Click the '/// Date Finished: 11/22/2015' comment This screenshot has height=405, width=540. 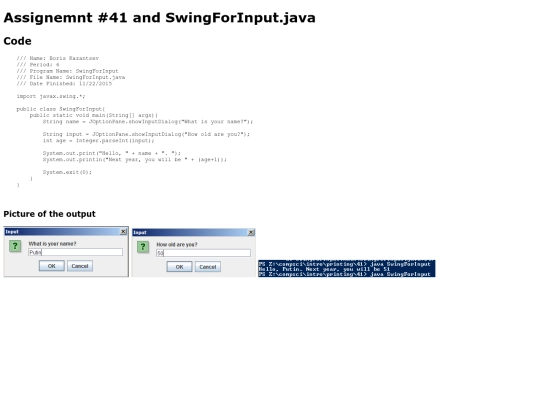(64, 83)
